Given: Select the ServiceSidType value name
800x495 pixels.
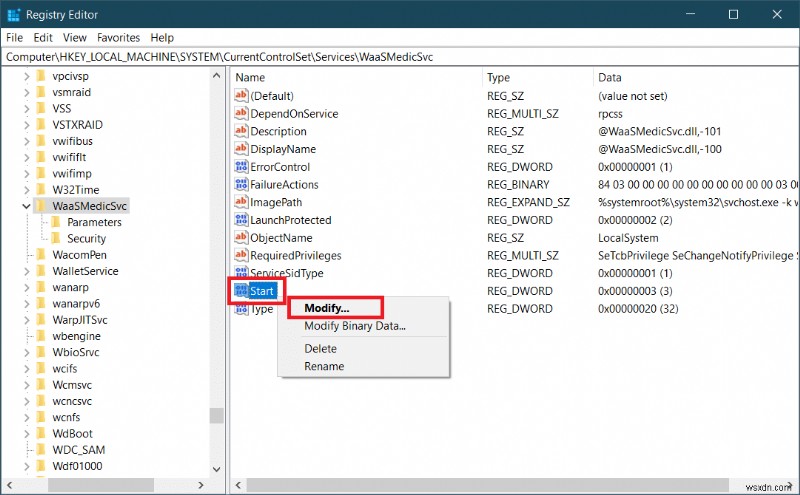Looking at the screenshot, I should point(287,274).
